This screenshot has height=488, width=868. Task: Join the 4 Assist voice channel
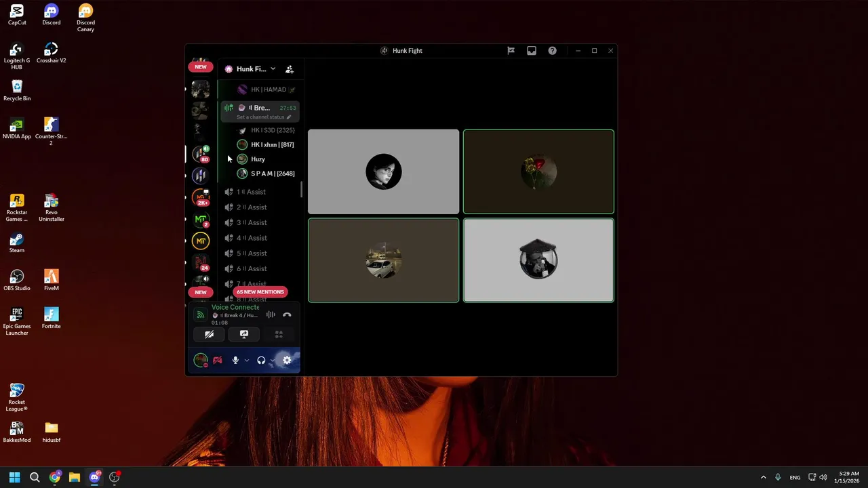tap(260, 238)
